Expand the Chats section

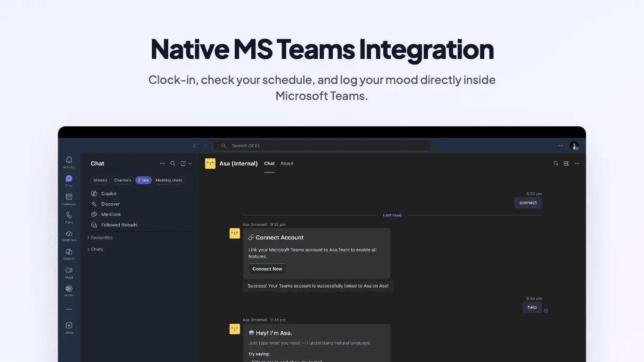click(95, 249)
